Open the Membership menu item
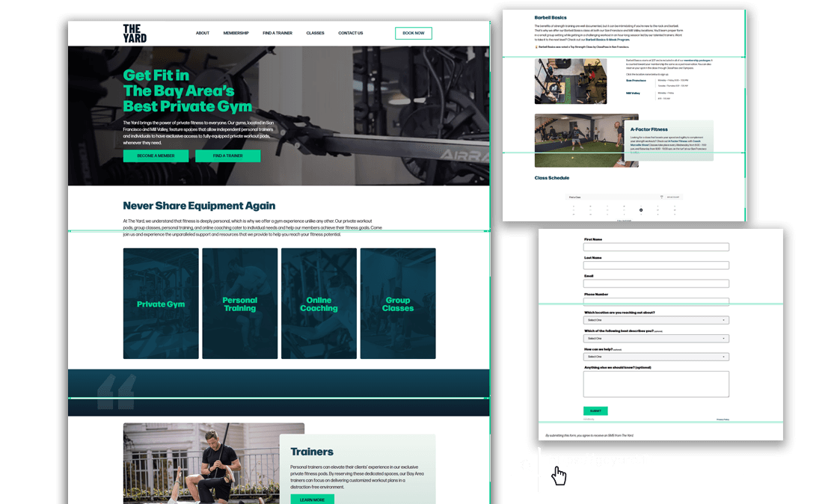 click(x=236, y=34)
